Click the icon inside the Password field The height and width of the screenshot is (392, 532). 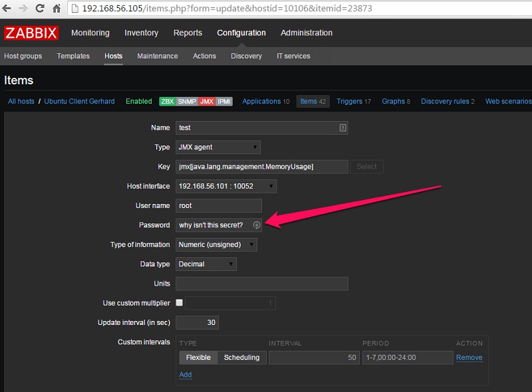point(257,225)
